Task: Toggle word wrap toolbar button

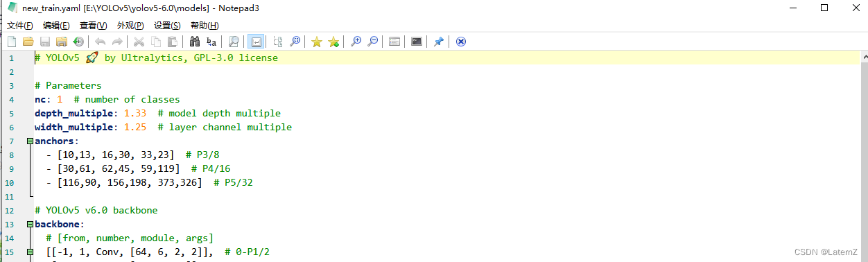Action: click(x=256, y=42)
